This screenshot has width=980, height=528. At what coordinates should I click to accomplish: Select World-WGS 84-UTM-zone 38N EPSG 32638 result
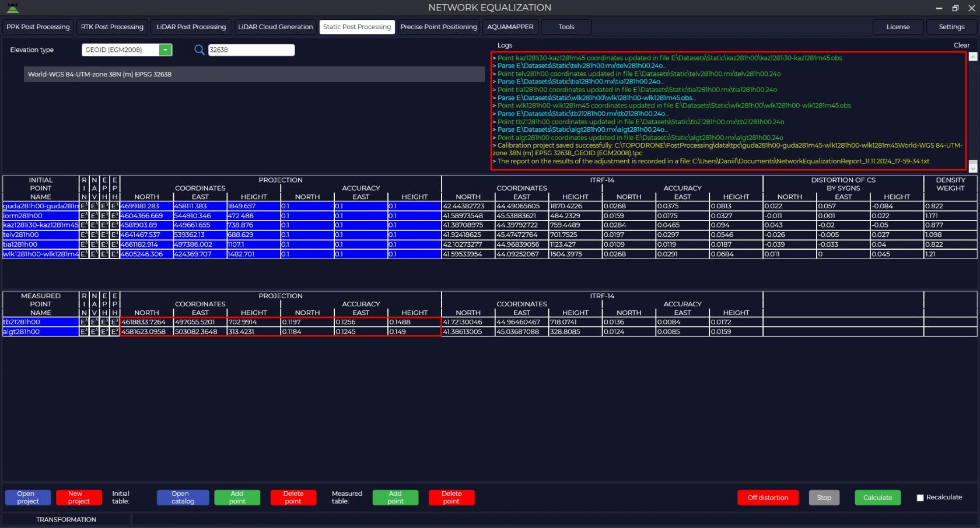click(x=254, y=74)
